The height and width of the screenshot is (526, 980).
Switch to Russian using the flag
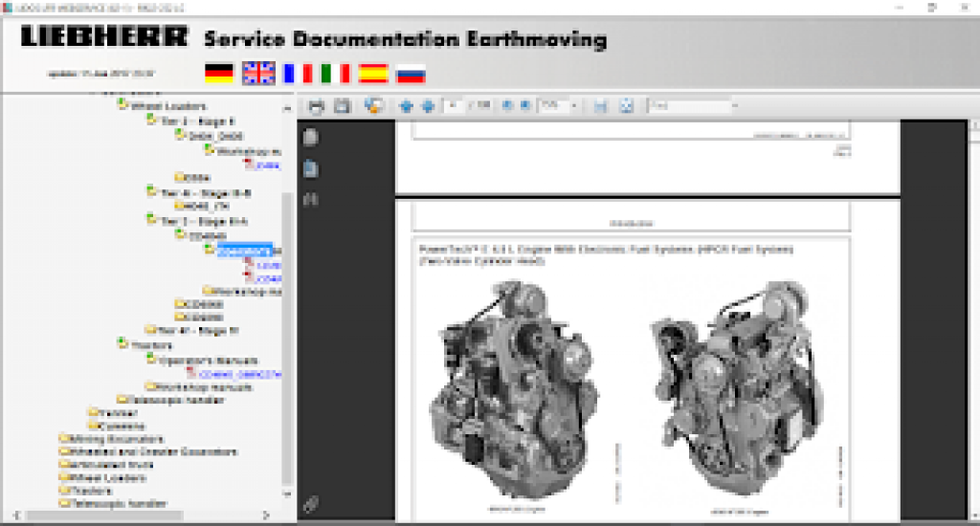[412, 73]
